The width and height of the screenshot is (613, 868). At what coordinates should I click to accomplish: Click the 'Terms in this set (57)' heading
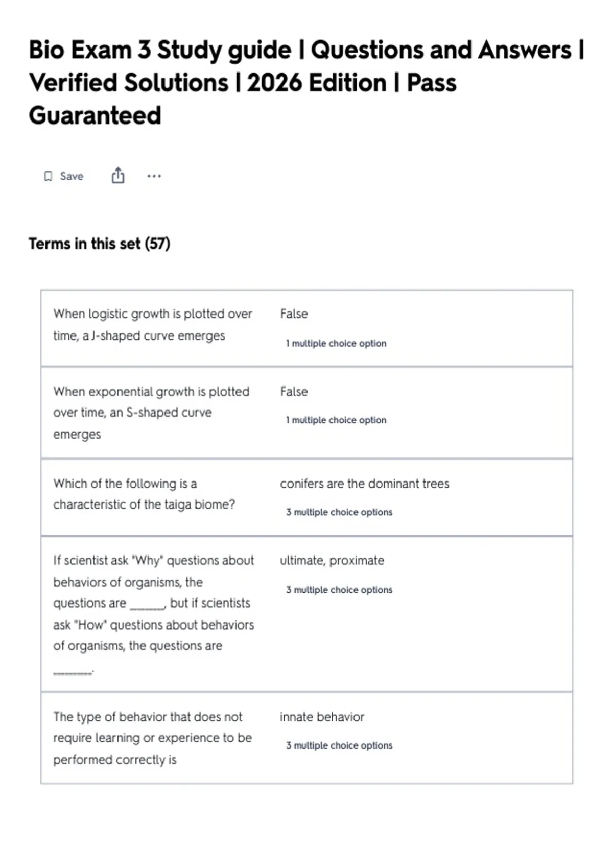[x=99, y=244]
